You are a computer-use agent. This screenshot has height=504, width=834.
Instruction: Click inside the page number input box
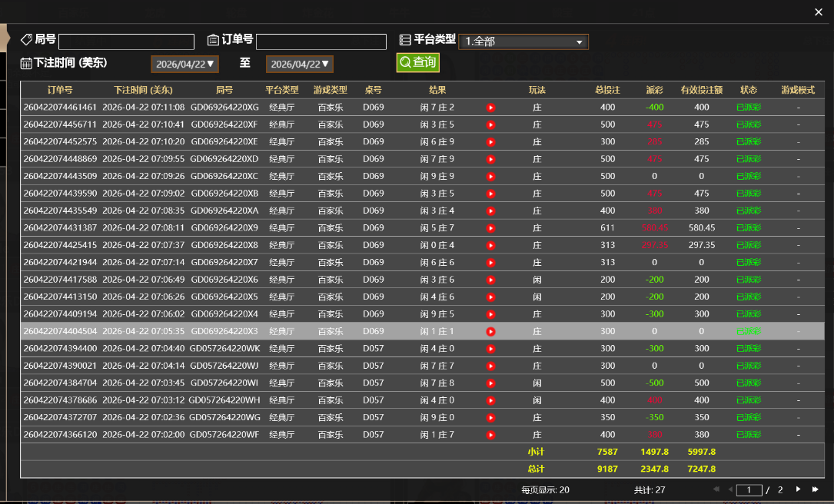coord(749,489)
